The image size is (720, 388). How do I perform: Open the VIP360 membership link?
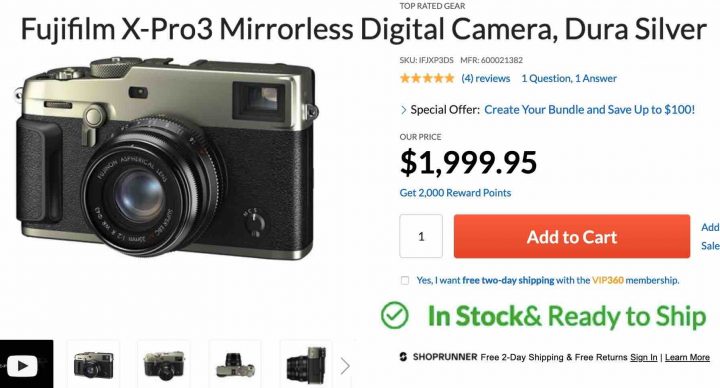[x=608, y=280]
